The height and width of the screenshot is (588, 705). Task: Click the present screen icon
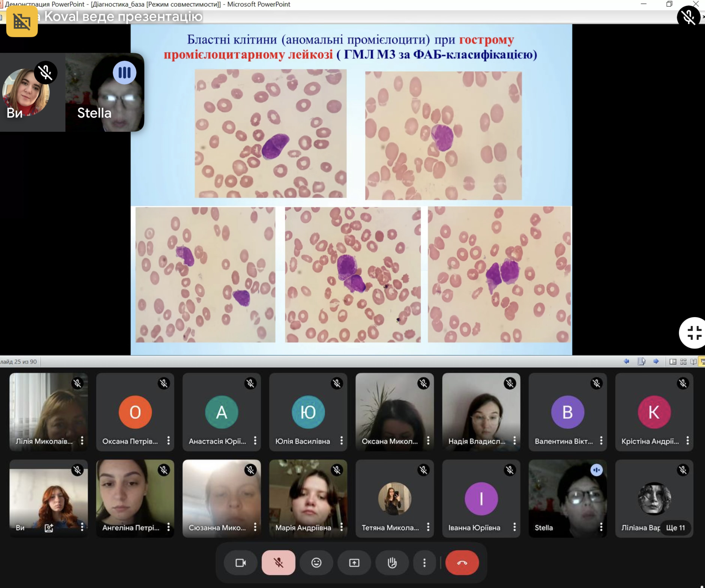(x=354, y=562)
